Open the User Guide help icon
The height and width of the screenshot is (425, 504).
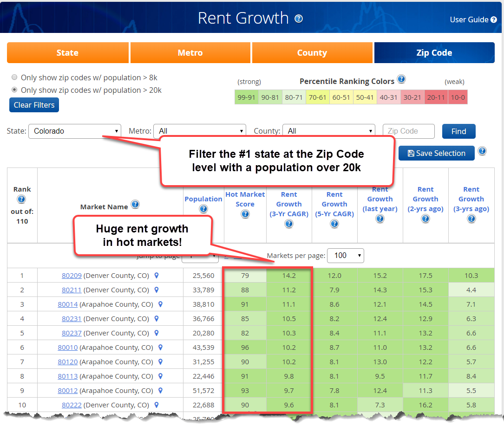coord(494,19)
